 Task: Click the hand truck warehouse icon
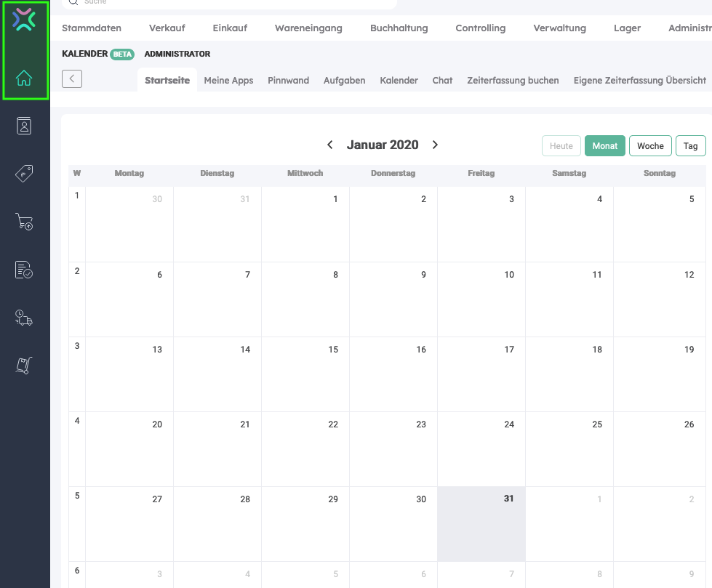pyautogui.click(x=24, y=366)
